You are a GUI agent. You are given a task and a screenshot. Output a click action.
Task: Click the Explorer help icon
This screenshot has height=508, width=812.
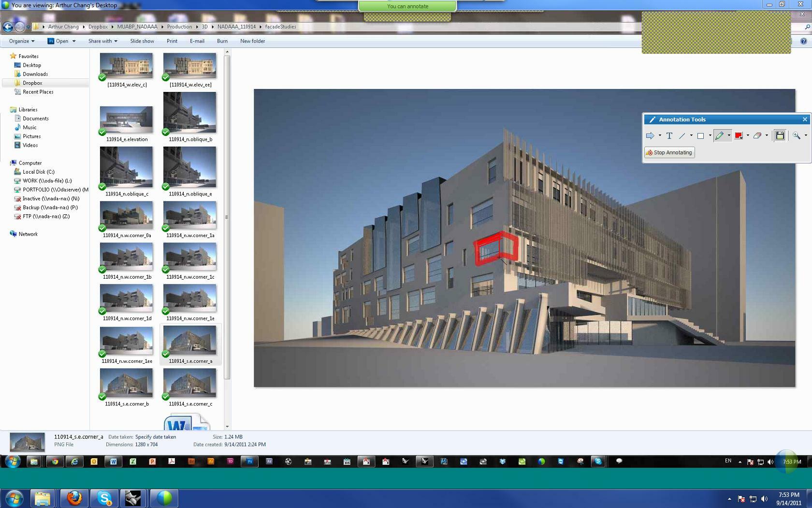click(804, 41)
